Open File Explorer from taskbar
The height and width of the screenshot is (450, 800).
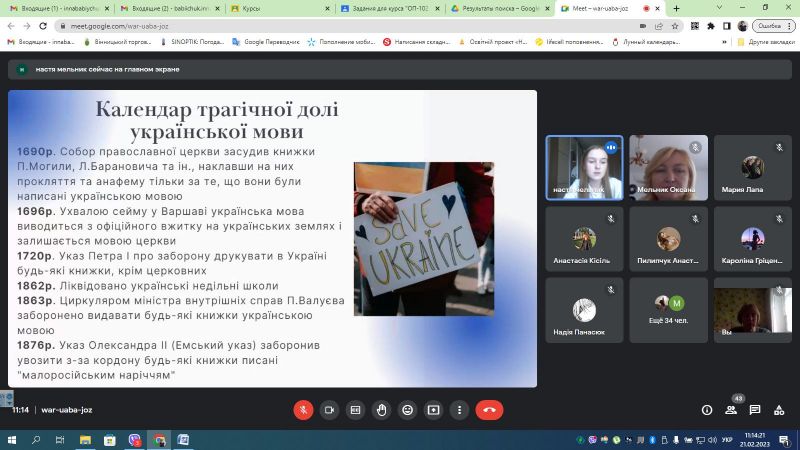(x=85, y=440)
